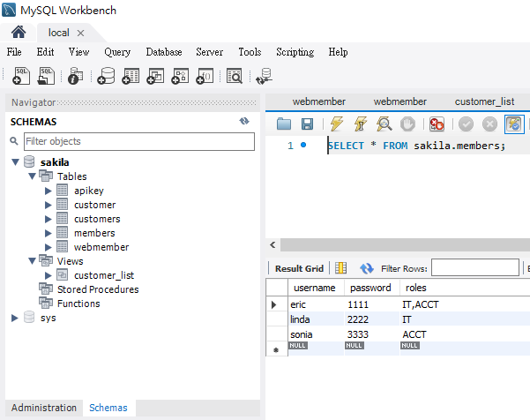Create a new table icon
The image size is (530, 420).
(131, 76)
